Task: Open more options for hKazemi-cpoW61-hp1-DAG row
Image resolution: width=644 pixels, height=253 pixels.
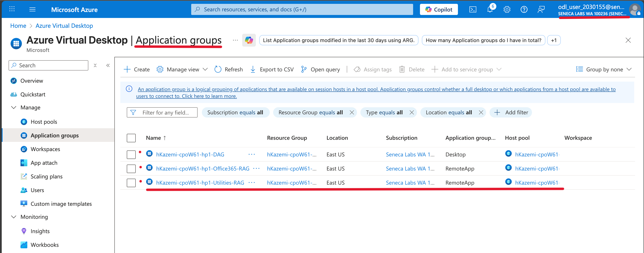Action: click(252, 154)
